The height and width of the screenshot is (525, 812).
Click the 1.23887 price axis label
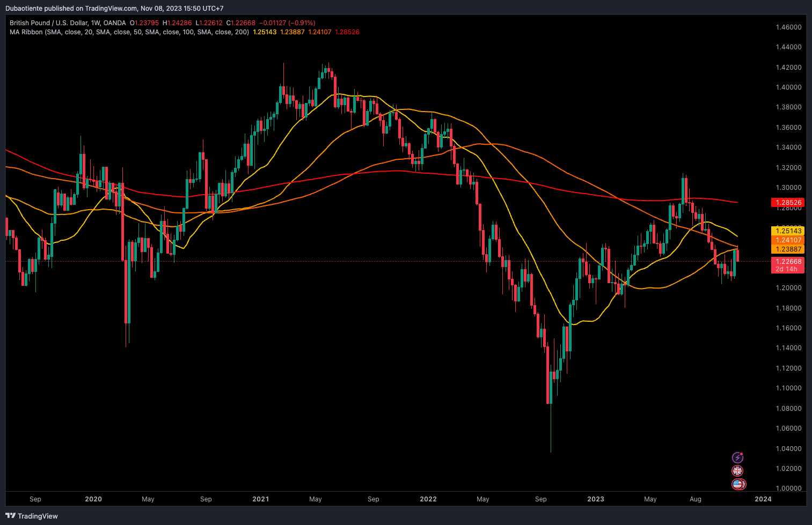click(x=788, y=249)
